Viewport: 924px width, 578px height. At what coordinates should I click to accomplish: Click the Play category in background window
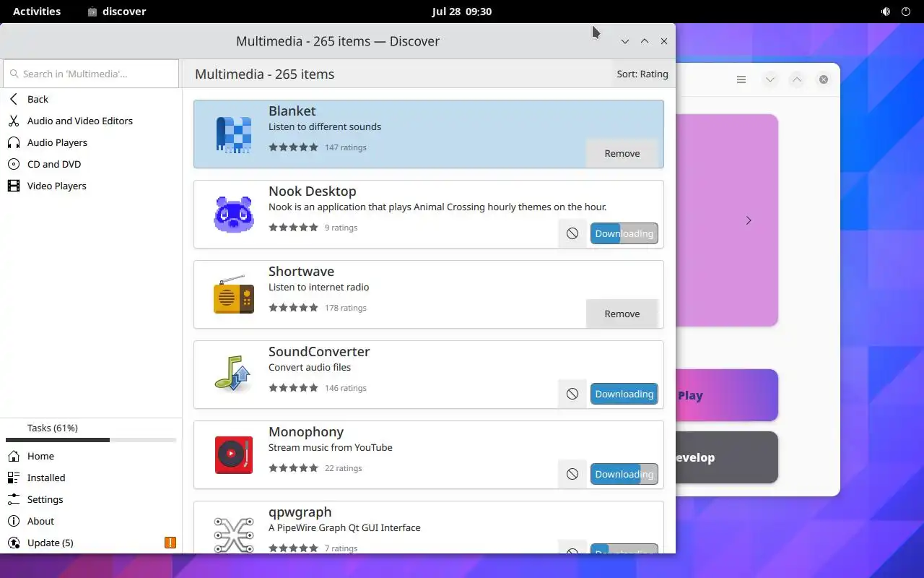pos(726,395)
